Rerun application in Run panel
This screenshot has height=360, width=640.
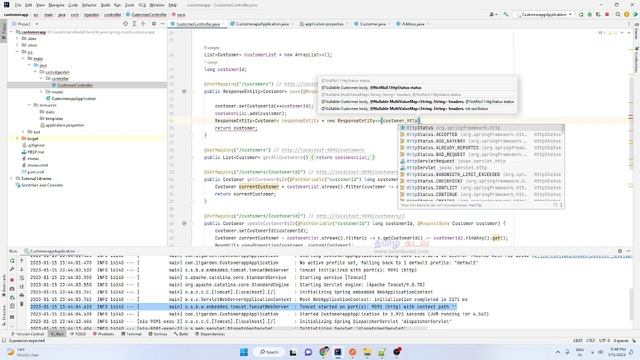point(12,260)
